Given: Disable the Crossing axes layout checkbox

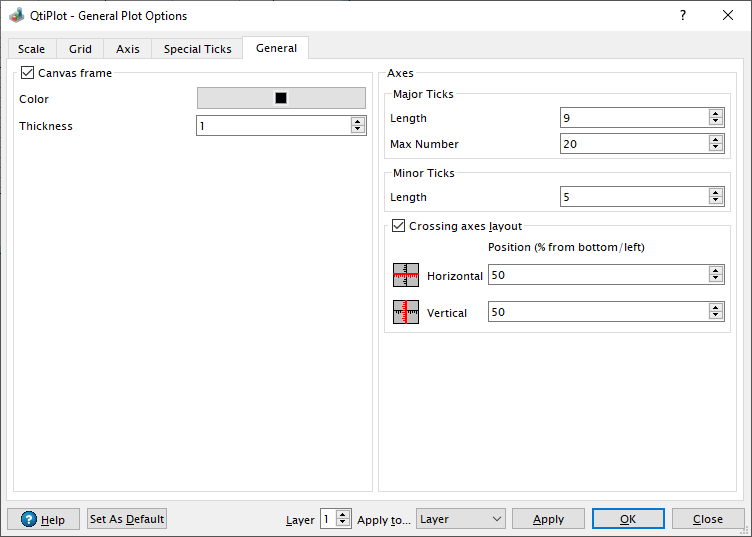Looking at the screenshot, I should click(x=399, y=227).
